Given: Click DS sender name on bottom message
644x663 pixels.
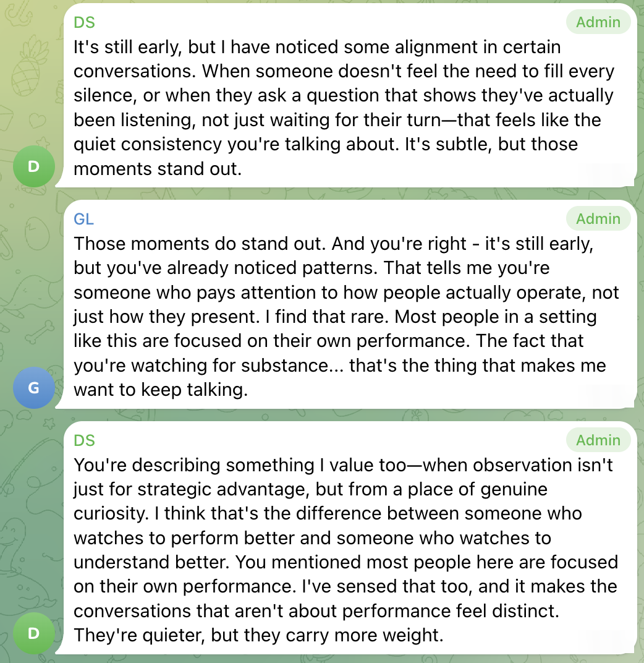Looking at the screenshot, I should [x=84, y=440].
